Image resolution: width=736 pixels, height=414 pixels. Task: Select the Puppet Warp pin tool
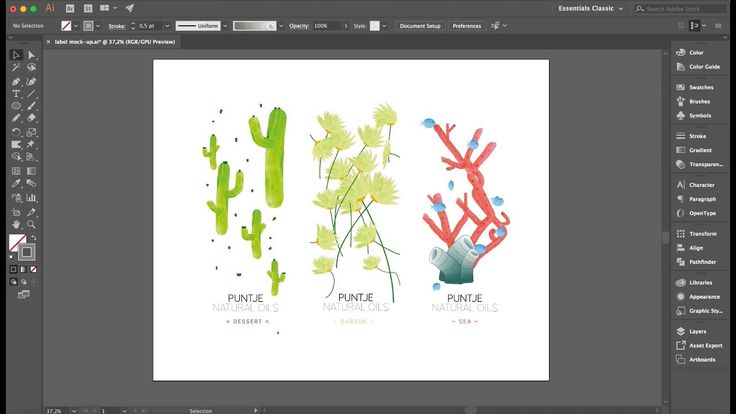coord(31,144)
